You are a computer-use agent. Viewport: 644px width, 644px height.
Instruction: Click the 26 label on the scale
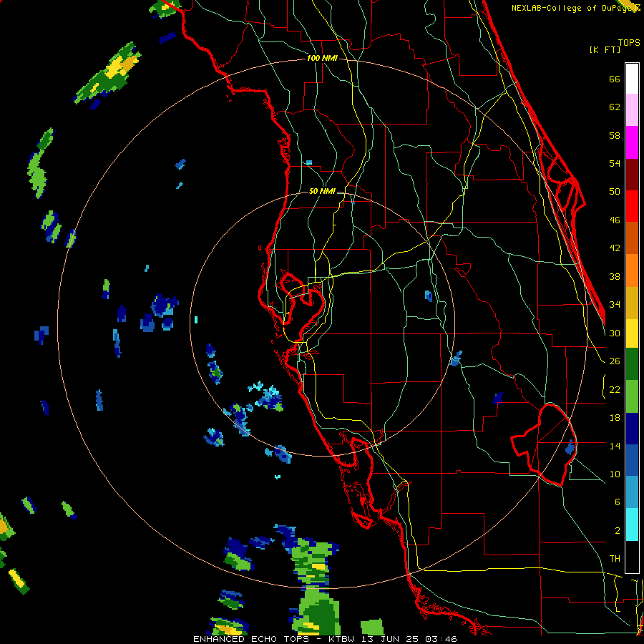point(615,361)
